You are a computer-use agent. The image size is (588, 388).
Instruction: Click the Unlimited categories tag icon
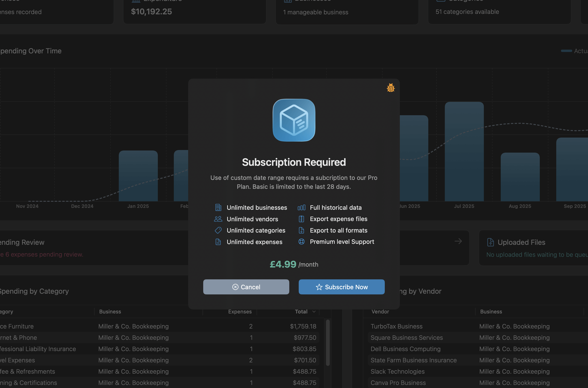point(218,230)
